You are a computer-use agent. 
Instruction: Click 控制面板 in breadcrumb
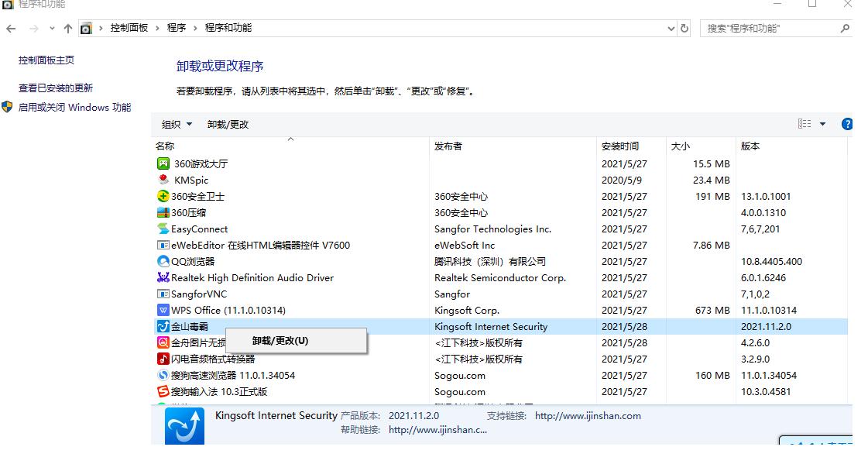[x=129, y=28]
